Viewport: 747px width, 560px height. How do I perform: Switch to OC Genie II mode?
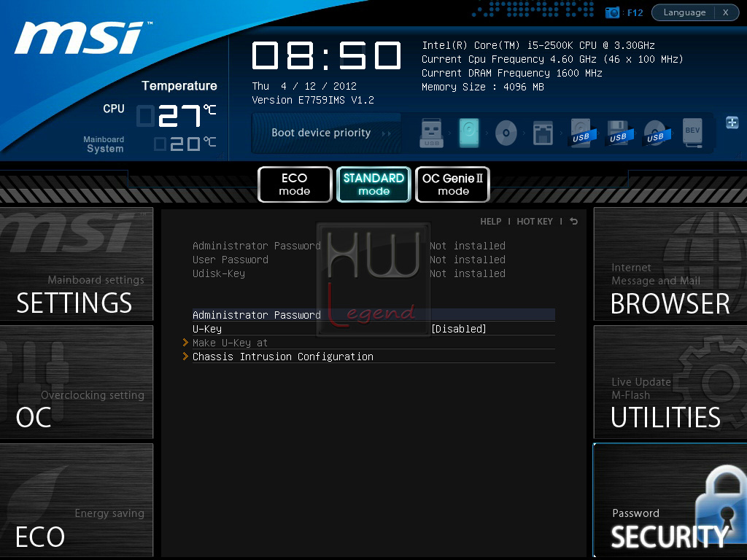(x=452, y=184)
